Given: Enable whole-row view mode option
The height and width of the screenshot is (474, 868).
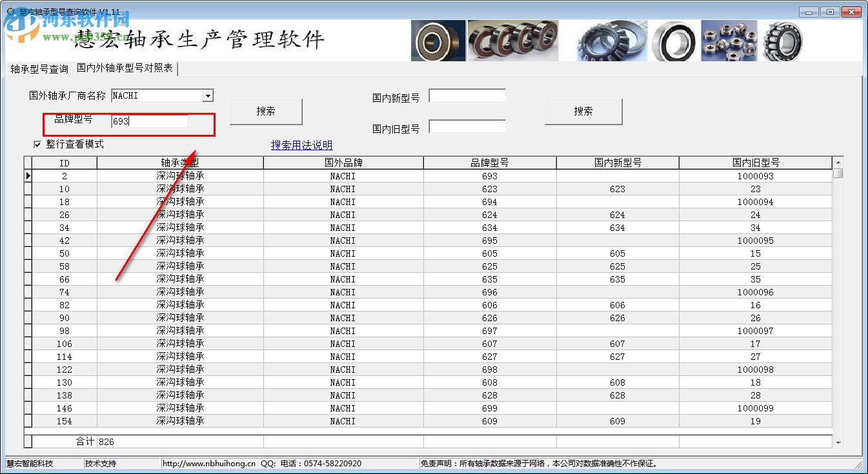Looking at the screenshot, I should 37,144.
